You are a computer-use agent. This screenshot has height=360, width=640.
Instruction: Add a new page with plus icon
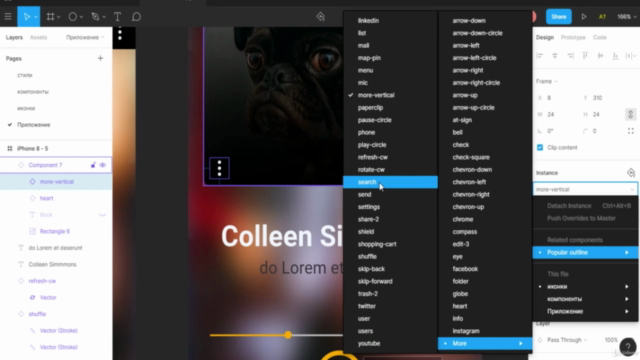[x=100, y=58]
